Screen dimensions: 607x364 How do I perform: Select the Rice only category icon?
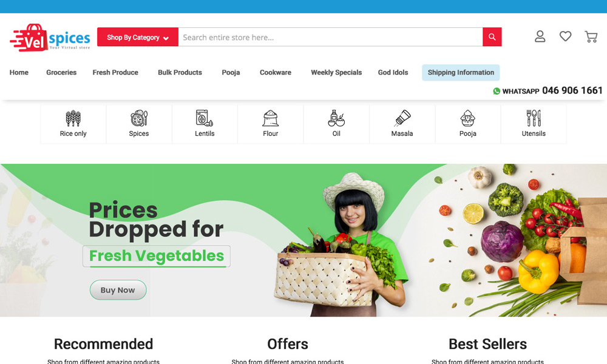tap(73, 118)
